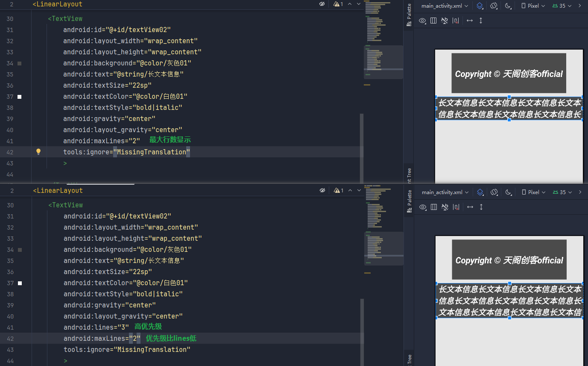Click line number 35 in upper editor gutter
Image resolution: width=588 pixels, height=366 pixels.
point(10,74)
